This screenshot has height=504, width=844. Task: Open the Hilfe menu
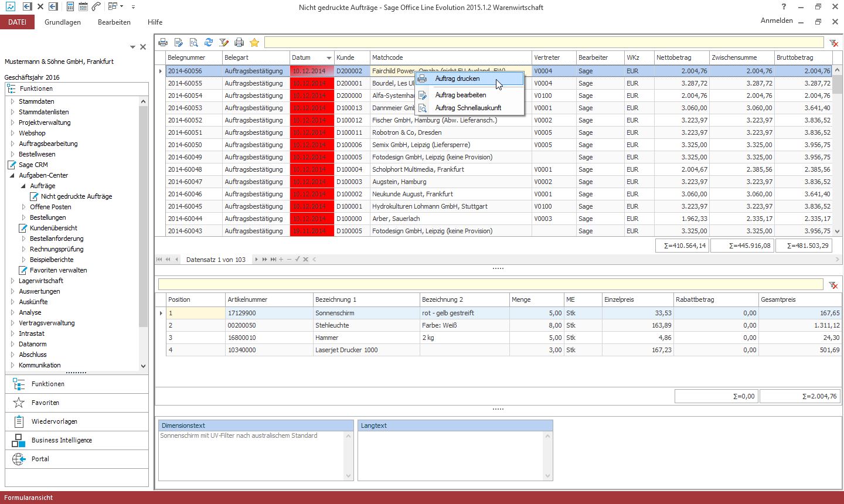pos(155,22)
